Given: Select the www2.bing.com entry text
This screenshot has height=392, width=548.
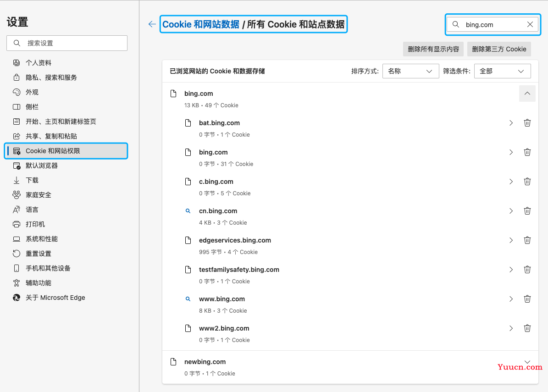Looking at the screenshot, I should coord(224,328).
